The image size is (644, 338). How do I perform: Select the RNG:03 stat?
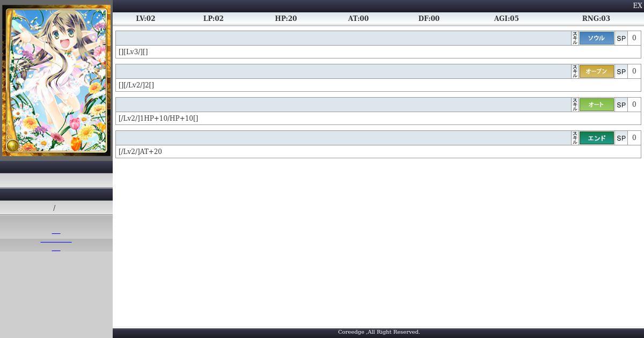tap(596, 18)
